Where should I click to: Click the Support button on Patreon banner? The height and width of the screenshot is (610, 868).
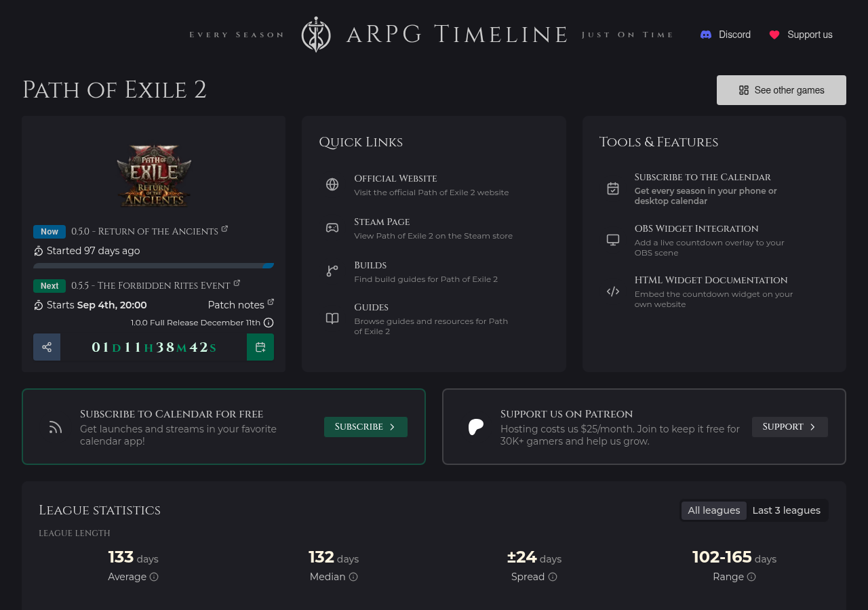(x=790, y=427)
